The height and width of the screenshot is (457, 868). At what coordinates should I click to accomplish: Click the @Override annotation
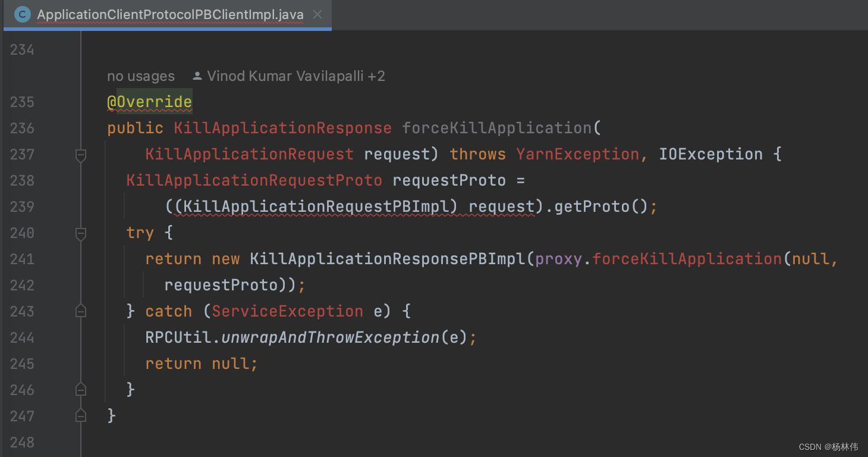pyautogui.click(x=150, y=102)
